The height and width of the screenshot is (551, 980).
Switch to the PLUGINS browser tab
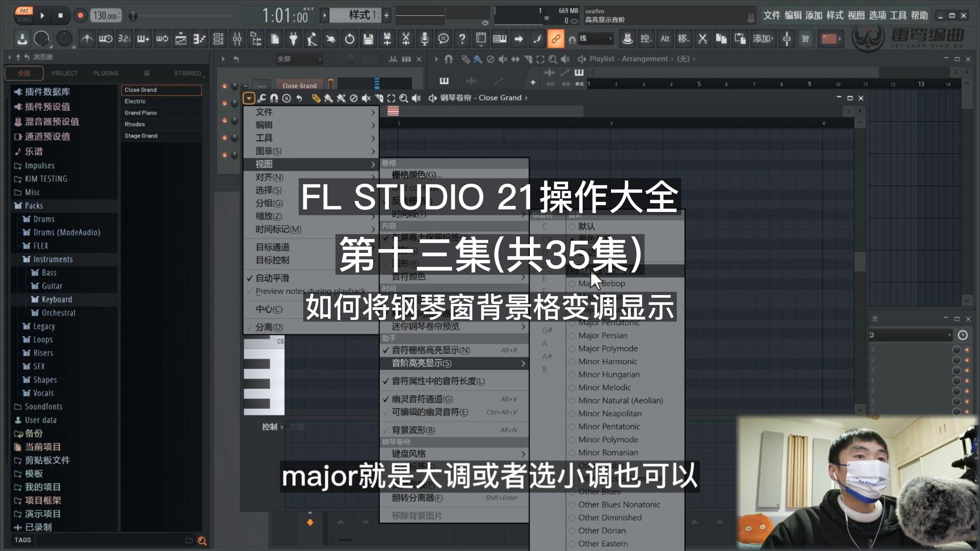coord(106,73)
